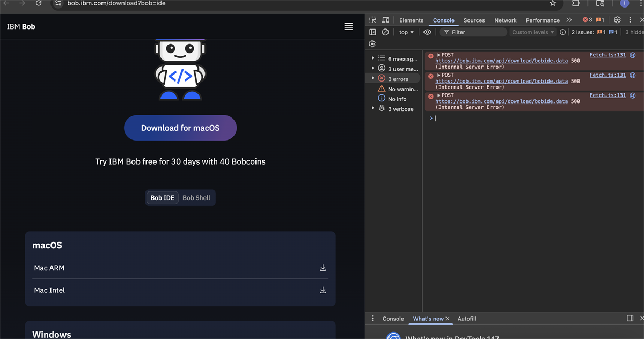Click the Mac Intel download icon
Screen dimensions: 644x339
pos(323,290)
